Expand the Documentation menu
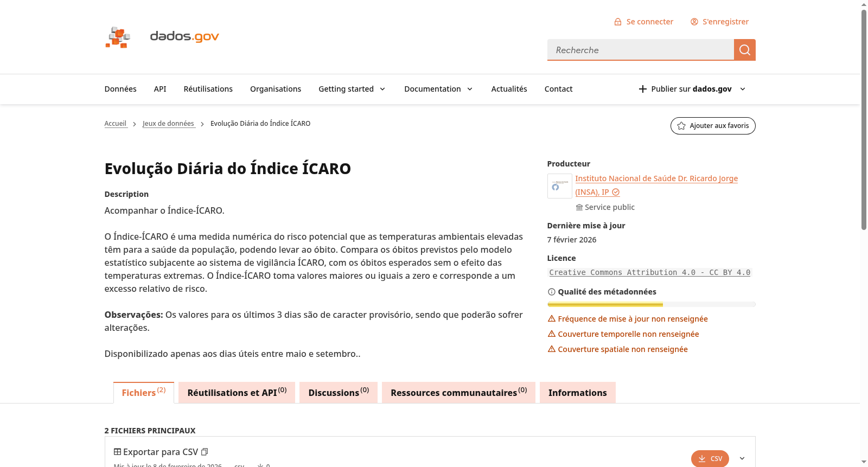This screenshot has height=467, width=868. [x=439, y=89]
